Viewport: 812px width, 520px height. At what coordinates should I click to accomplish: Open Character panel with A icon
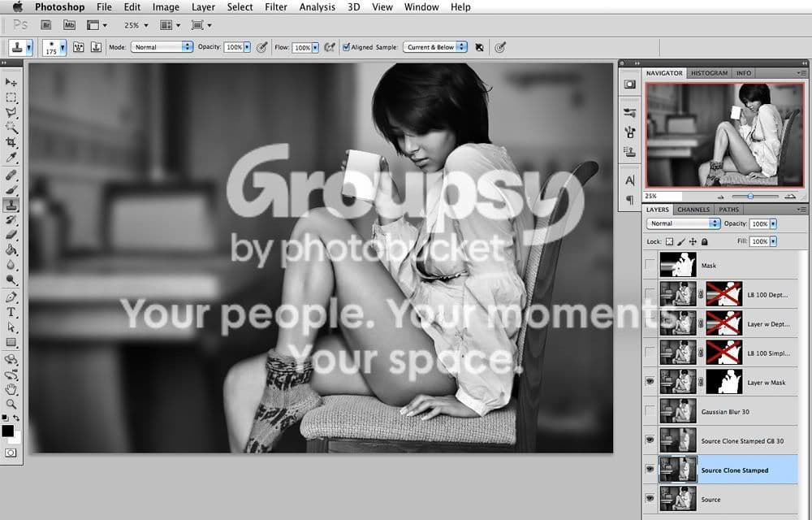pyautogui.click(x=630, y=180)
